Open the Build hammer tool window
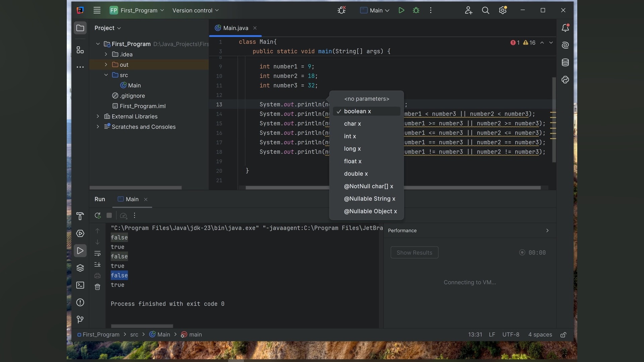This screenshot has width=644, height=362. [80, 216]
